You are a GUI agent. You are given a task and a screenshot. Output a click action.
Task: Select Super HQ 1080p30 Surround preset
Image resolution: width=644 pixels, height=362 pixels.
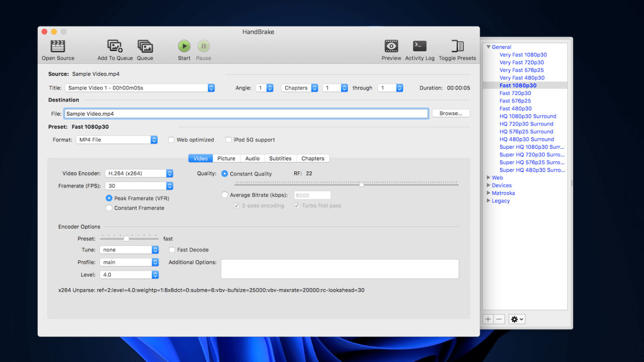pos(532,147)
